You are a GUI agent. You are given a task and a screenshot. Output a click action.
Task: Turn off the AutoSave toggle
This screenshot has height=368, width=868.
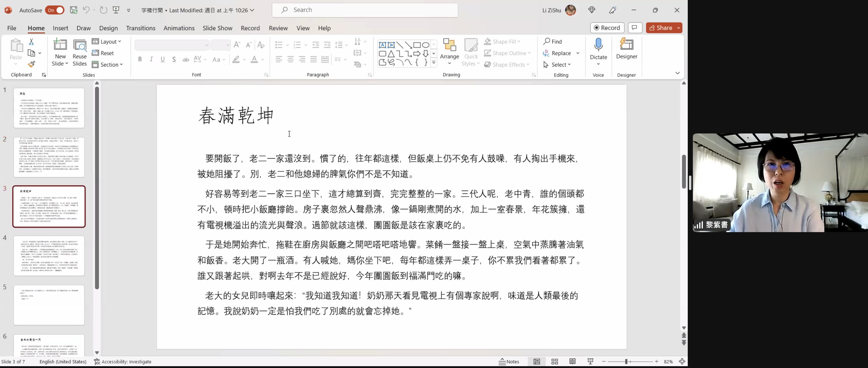click(x=55, y=10)
